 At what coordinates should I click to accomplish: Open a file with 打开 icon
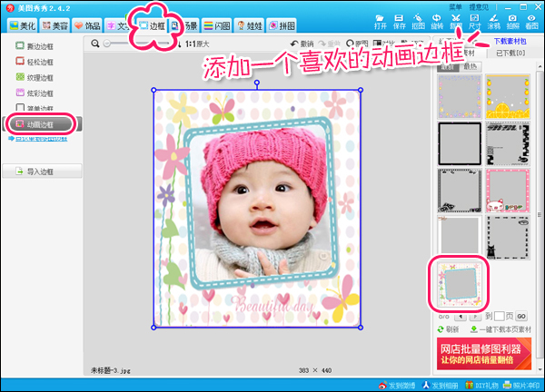click(380, 22)
